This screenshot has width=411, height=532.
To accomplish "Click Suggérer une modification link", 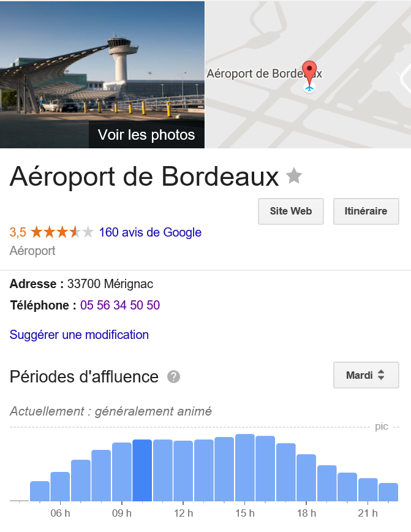I will (x=79, y=335).
